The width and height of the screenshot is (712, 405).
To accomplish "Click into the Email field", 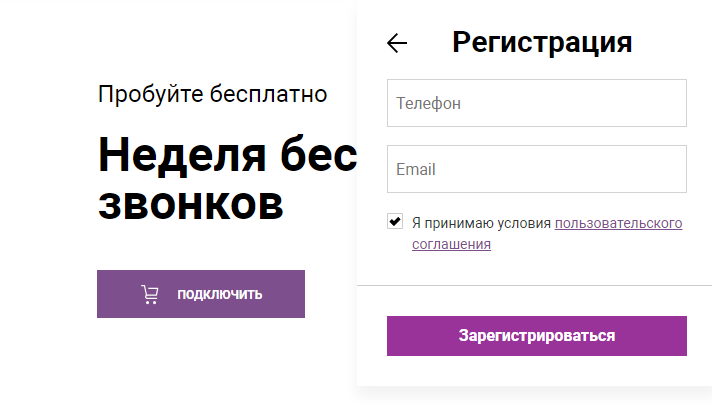I will click(536, 169).
